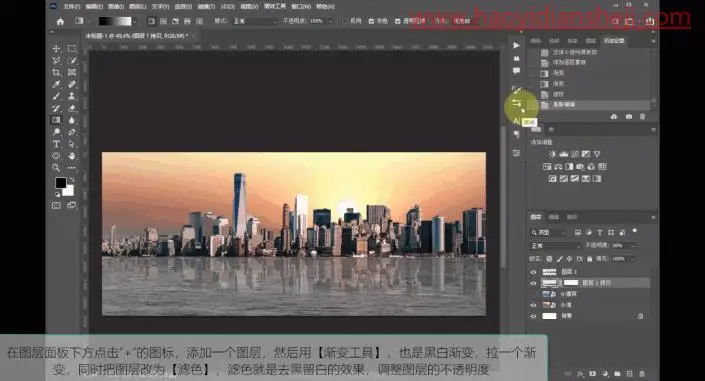Image resolution: width=705 pixels, height=381 pixels.
Task: Open the comments speech-bubble panel icon
Action: pyautogui.click(x=517, y=71)
